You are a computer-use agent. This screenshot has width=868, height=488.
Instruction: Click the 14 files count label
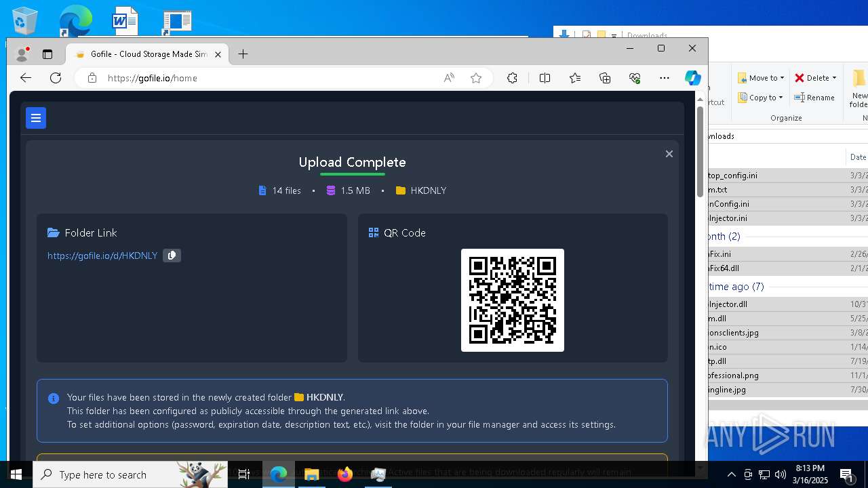[286, 190]
